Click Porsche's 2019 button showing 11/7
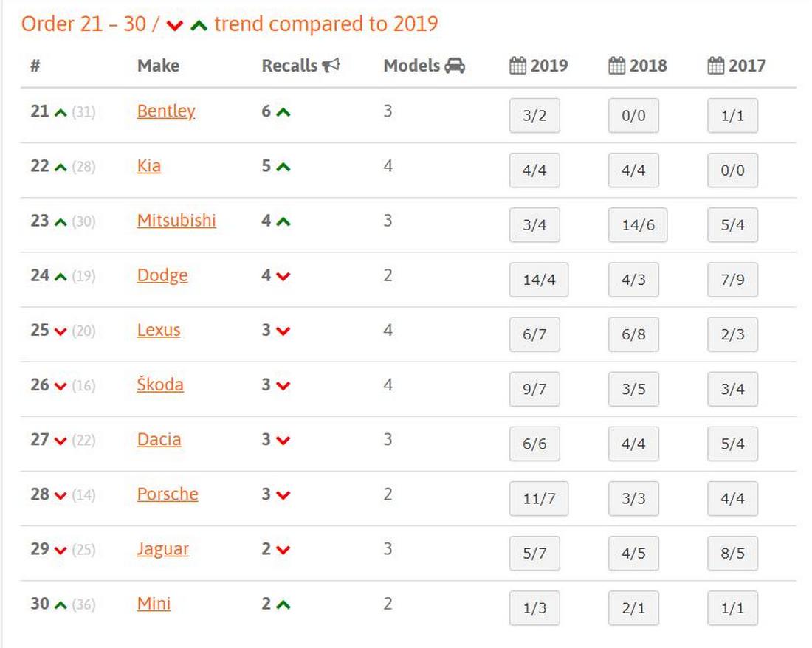 point(539,499)
